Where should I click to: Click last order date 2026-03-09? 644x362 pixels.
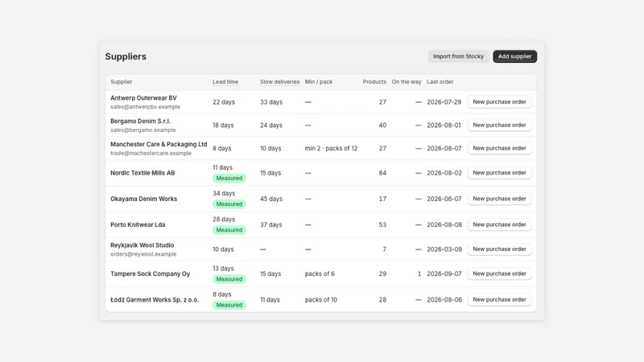pyautogui.click(x=444, y=249)
